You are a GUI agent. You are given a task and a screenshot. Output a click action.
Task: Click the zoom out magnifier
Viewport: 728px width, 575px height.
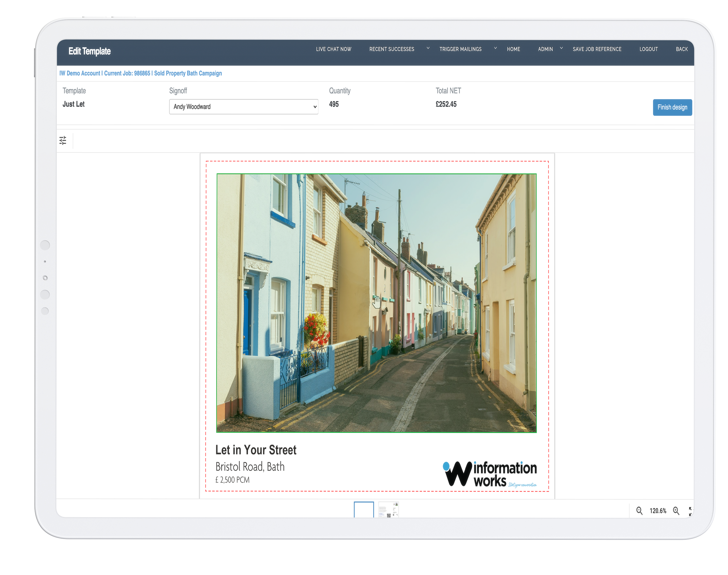[639, 511]
